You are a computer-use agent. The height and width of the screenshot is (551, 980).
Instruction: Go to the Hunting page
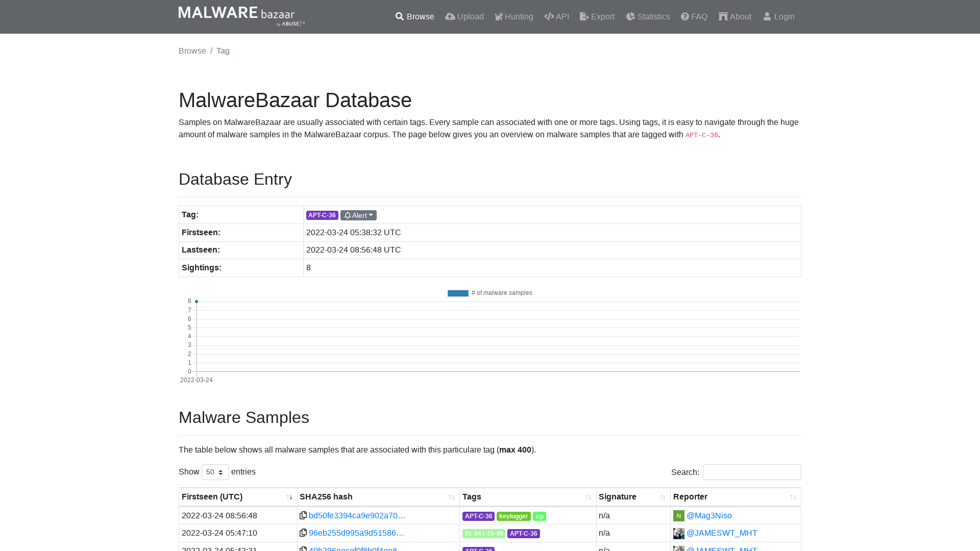tap(513, 17)
